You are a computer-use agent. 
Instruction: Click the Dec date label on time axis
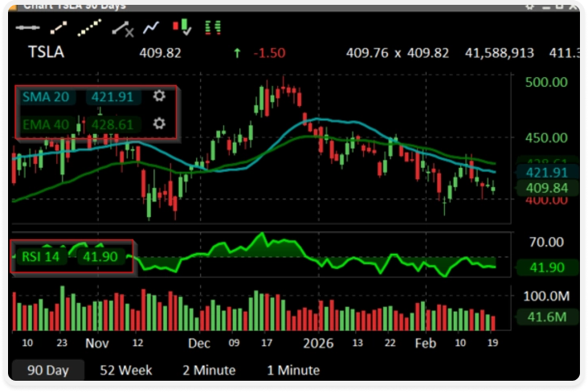199,343
